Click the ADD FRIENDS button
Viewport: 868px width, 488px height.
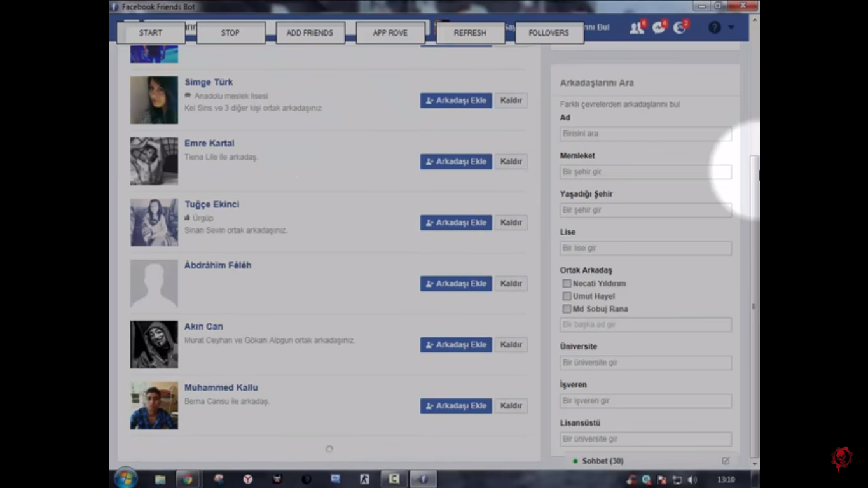coord(310,33)
